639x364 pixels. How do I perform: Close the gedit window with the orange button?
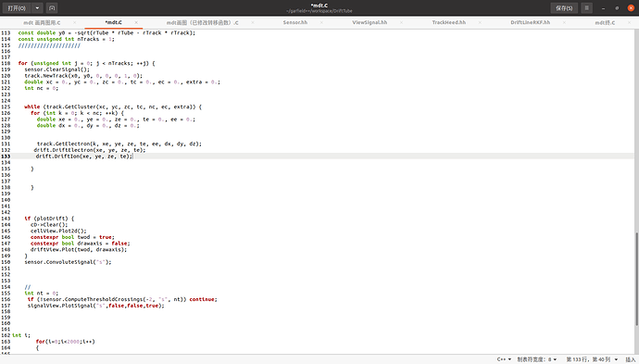click(631, 7)
